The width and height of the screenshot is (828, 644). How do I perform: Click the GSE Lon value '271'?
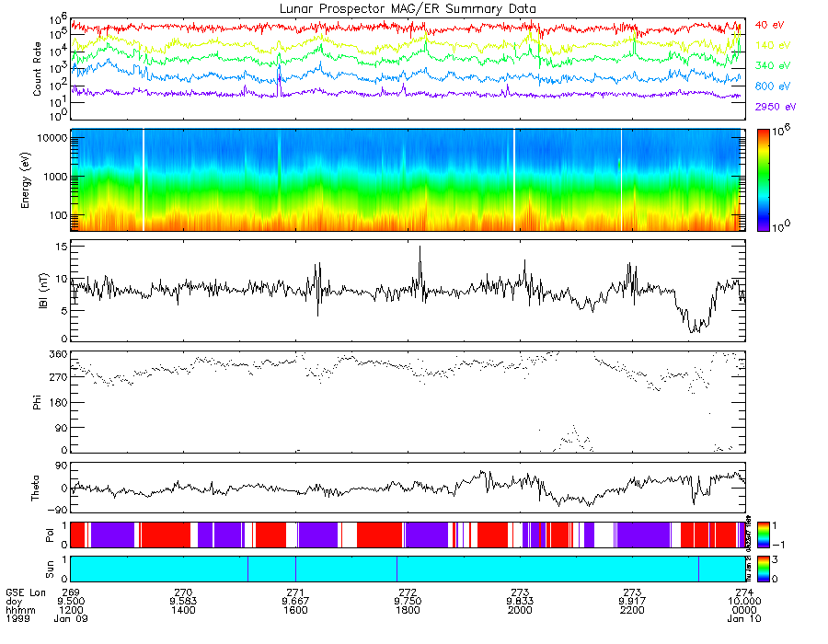pos(295,592)
